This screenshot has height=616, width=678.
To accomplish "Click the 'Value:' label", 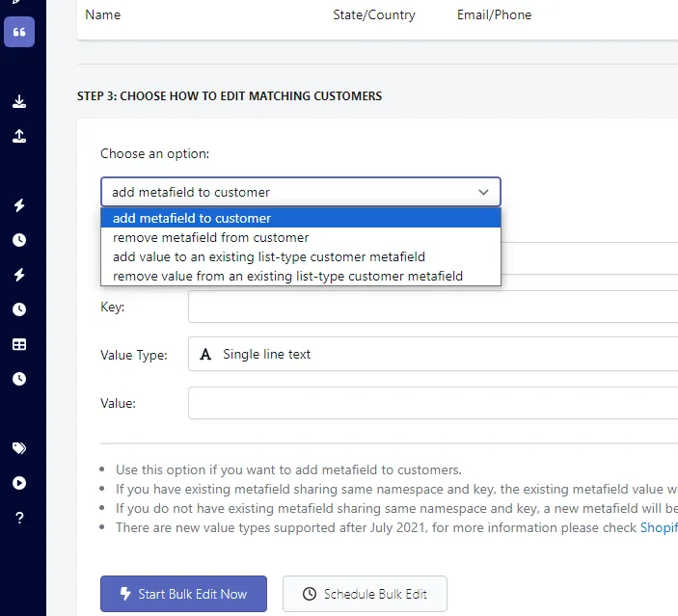I will [118, 403].
